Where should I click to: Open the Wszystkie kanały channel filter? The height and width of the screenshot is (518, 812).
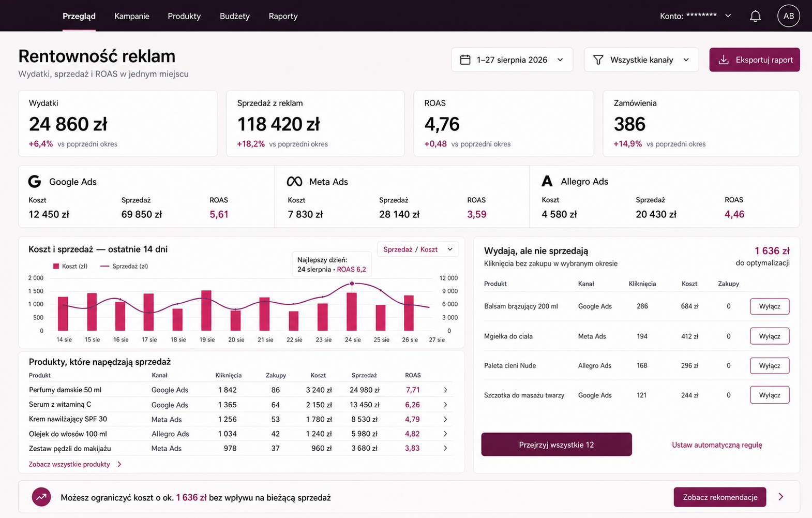coord(641,60)
